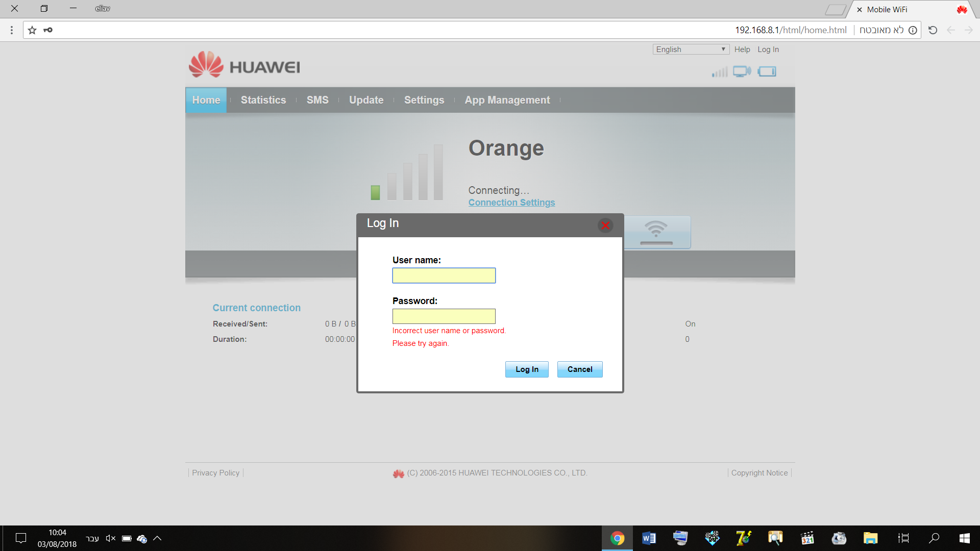The image size is (980, 551).
Task: Click the battery level status icon on the page
Action: tap(767, 71)
